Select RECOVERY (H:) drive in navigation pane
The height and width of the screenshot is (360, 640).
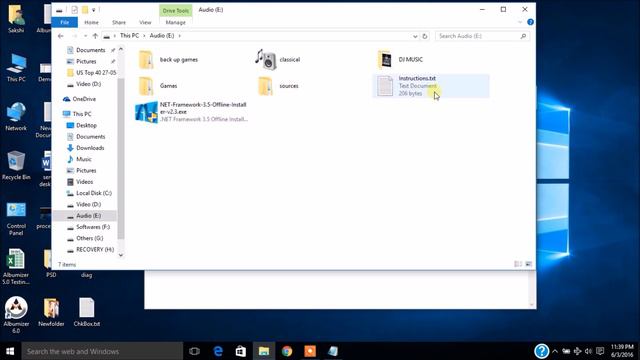pyautogui.click(x=90, y=249)
